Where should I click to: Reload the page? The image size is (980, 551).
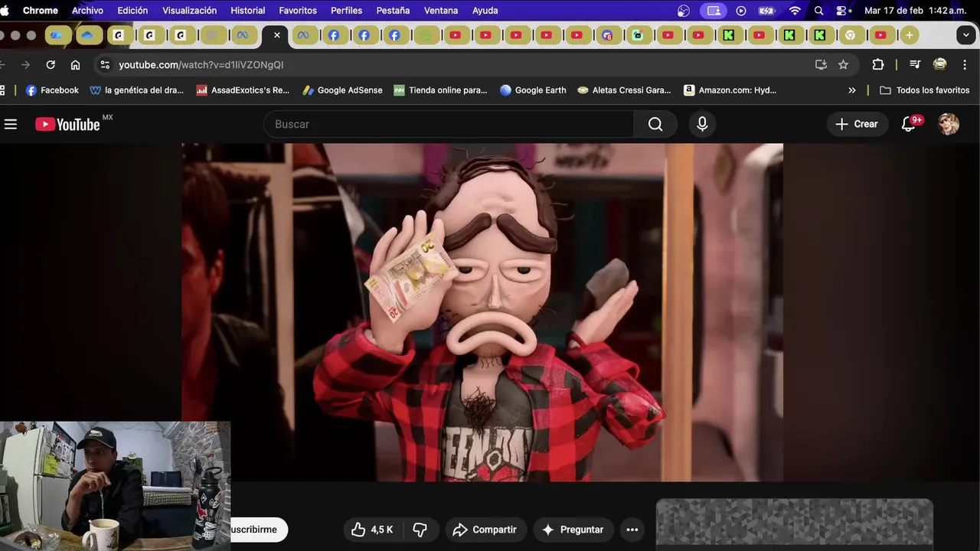click(x=51, y=65)
